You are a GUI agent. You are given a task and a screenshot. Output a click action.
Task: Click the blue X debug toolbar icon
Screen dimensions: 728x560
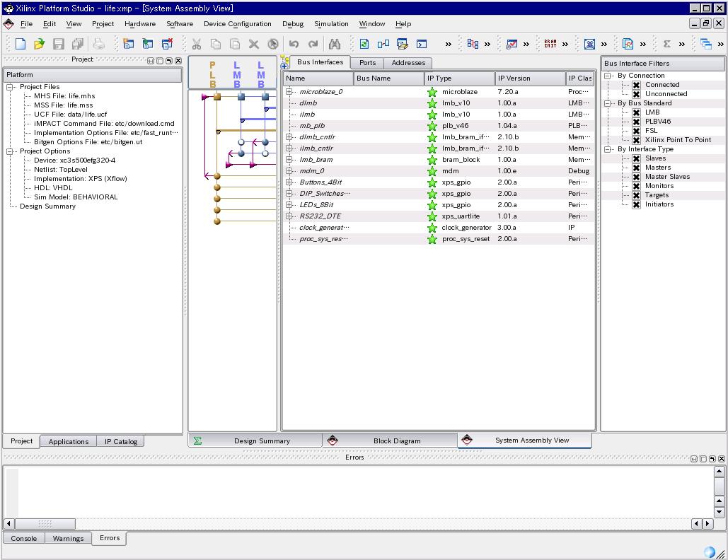pos(589,44)
